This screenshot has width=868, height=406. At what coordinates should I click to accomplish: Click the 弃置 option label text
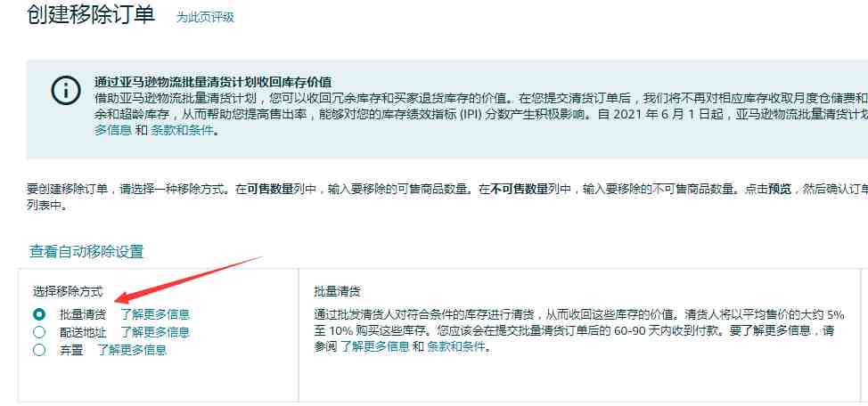click(71, 350)
